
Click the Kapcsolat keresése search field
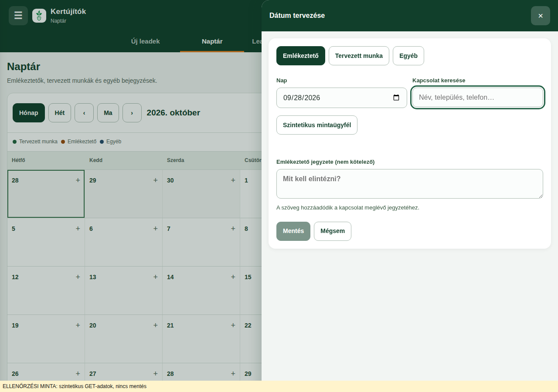coord(478,98)
